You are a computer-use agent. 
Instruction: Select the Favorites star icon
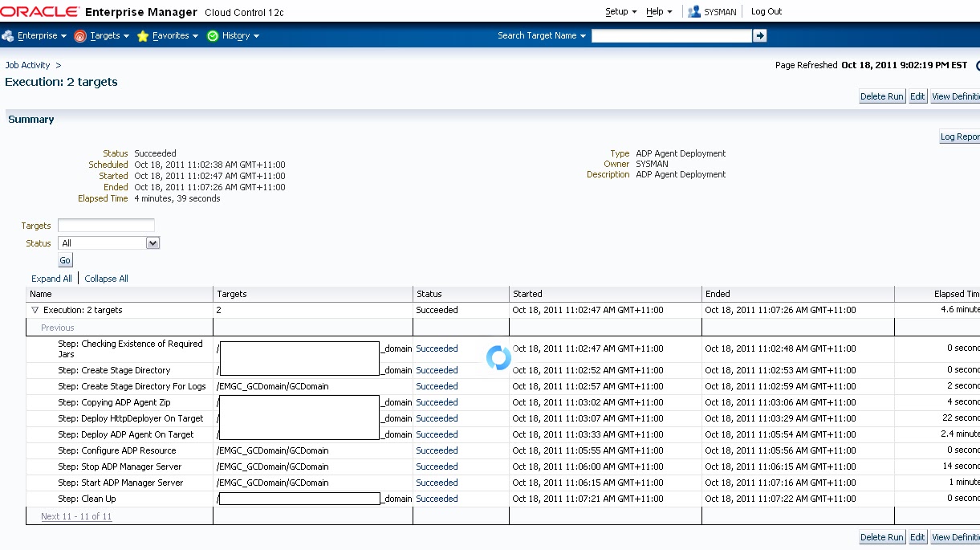[142, 35]
